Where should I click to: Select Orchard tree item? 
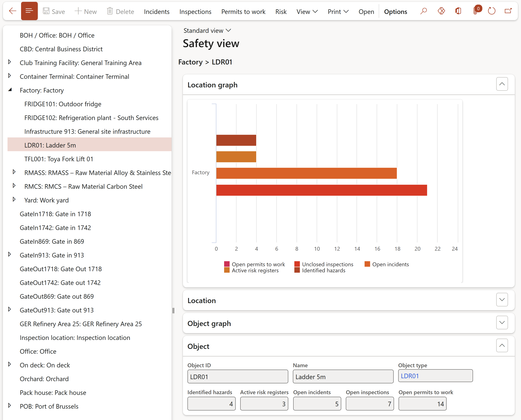tap(44, 379)
